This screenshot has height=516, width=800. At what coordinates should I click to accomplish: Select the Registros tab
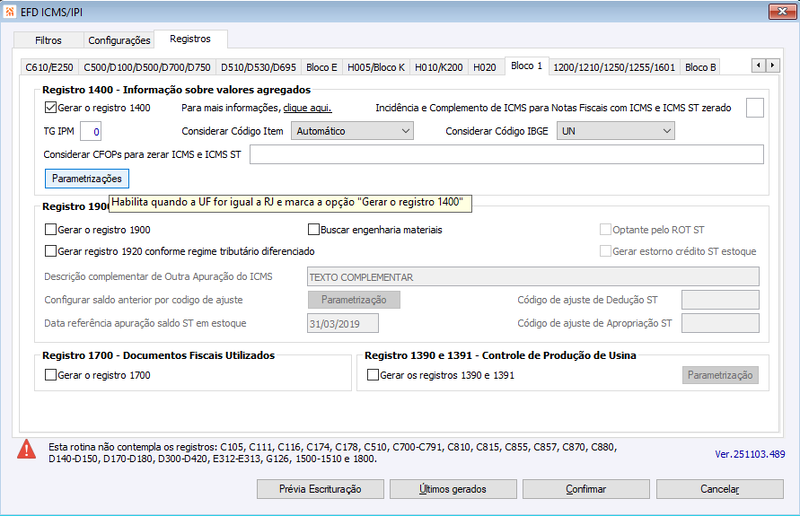pos(190,39)
